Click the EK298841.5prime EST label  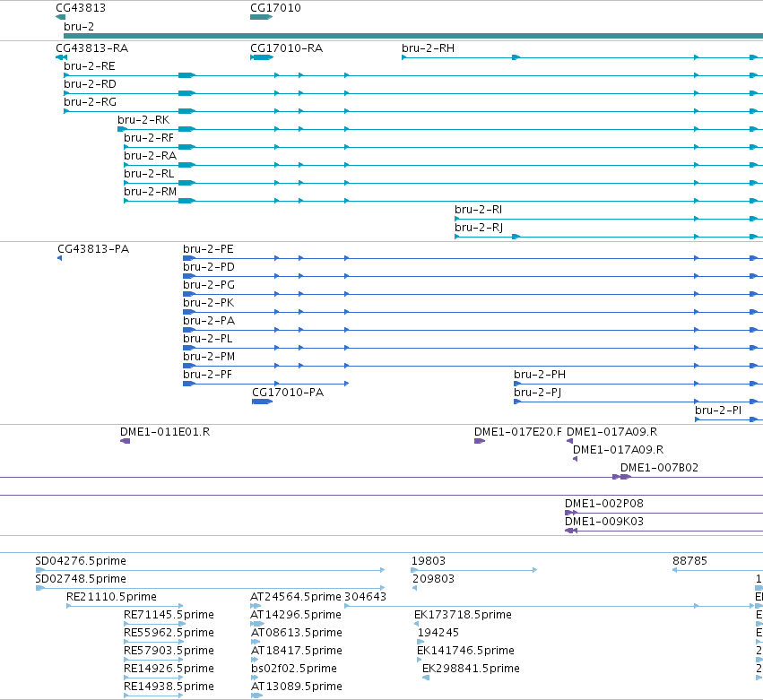pos(471,669)
